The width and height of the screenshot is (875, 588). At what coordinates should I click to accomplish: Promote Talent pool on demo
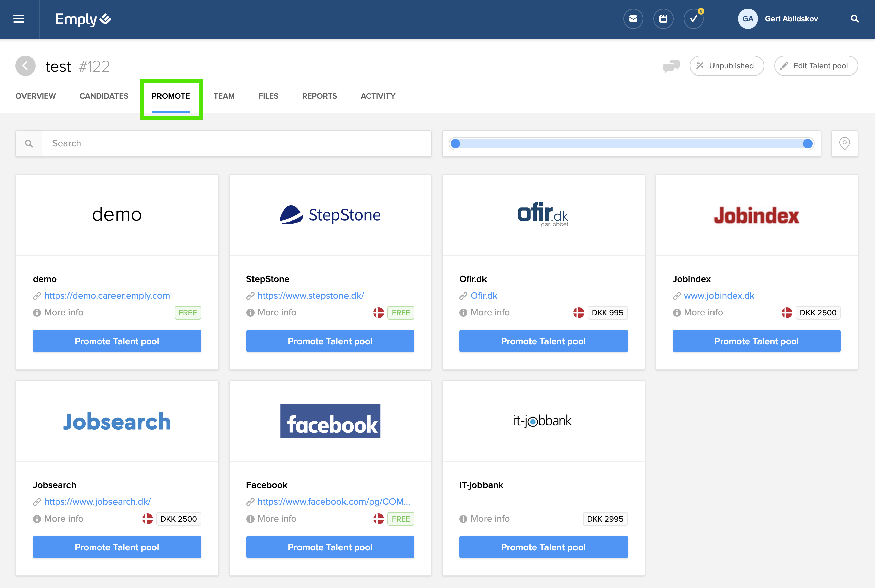pos(117,341)
